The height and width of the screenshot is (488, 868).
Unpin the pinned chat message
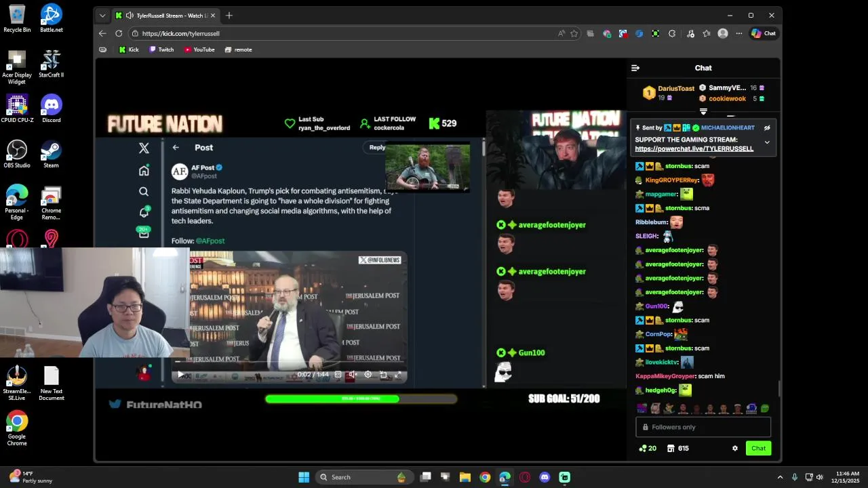[767, 127]
